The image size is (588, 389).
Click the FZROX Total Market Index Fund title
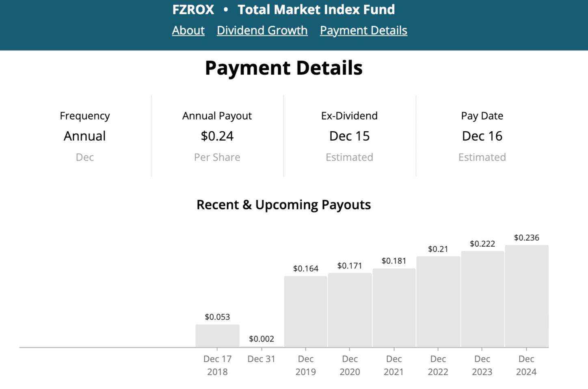point(283,9)
